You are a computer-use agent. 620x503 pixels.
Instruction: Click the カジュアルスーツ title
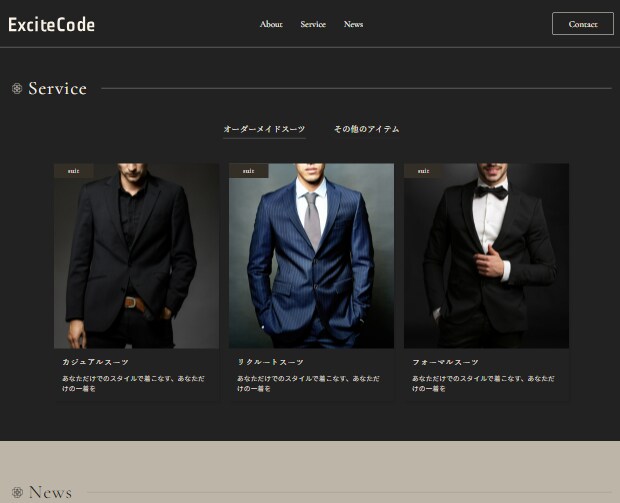tap(95, 362)
